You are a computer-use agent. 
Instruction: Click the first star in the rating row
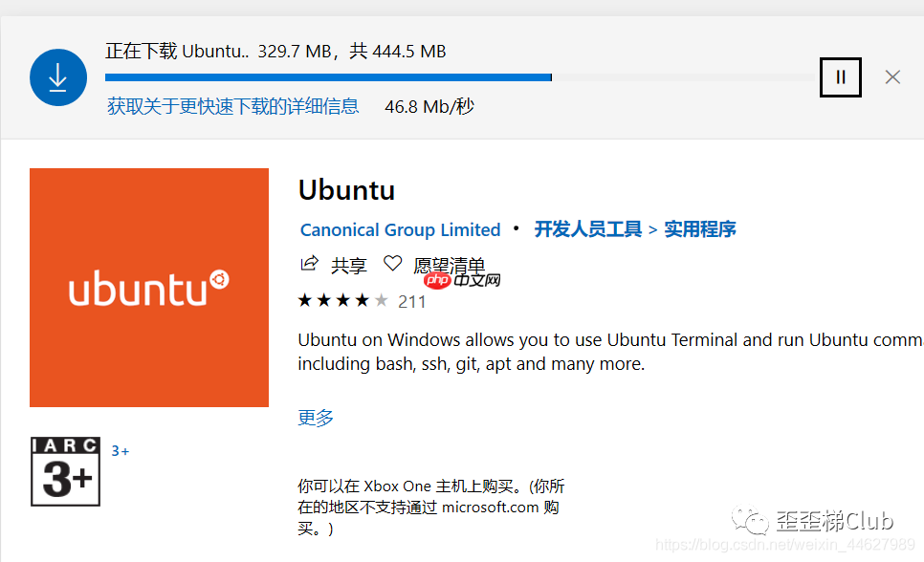click(304, 299)
